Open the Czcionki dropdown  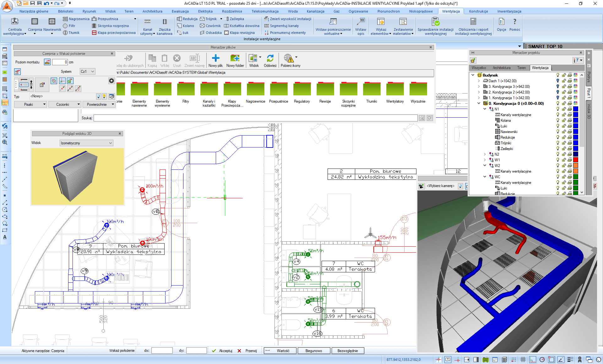point(65,104)
